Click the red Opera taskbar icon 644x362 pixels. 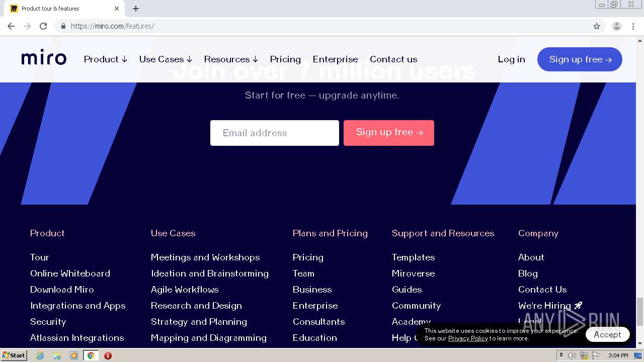(x=108, y=355)
